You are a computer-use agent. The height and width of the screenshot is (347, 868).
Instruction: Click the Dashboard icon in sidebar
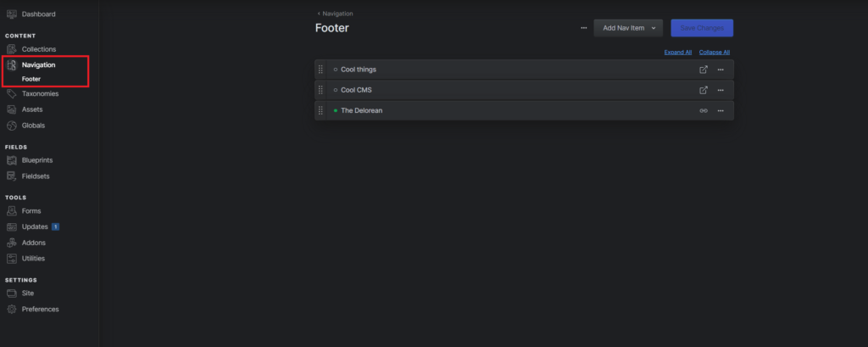tap(12, 14)
